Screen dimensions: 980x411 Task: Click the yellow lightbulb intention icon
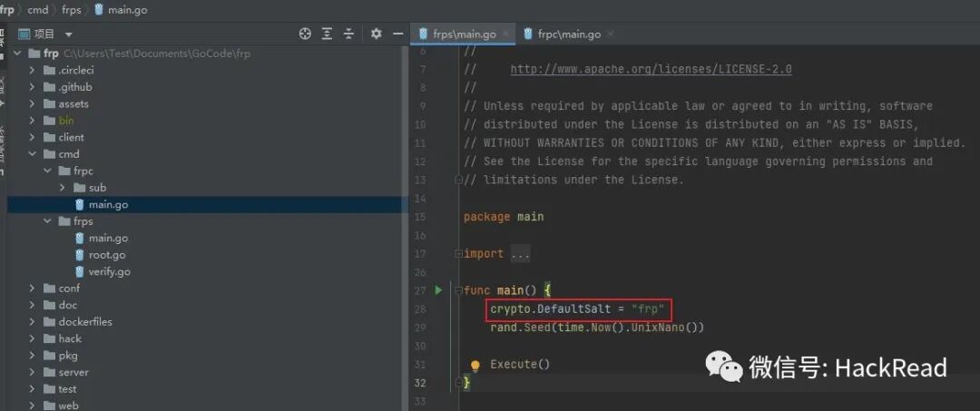pyautogui.click(x=475, y=366)
